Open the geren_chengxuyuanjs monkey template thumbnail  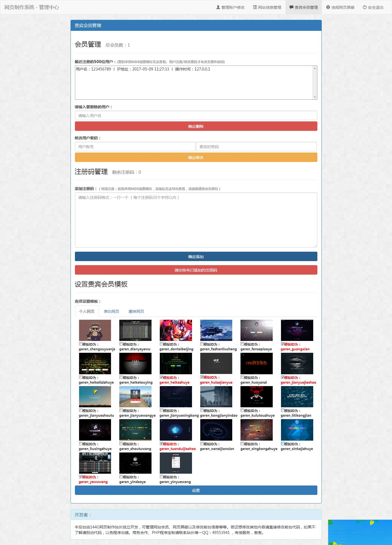[x=95, y=330]
